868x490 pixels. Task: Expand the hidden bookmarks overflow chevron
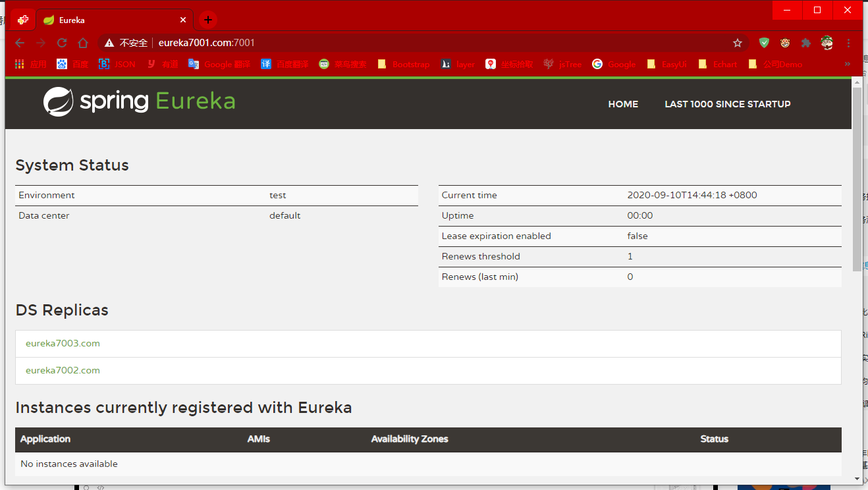tap(847, 64)
